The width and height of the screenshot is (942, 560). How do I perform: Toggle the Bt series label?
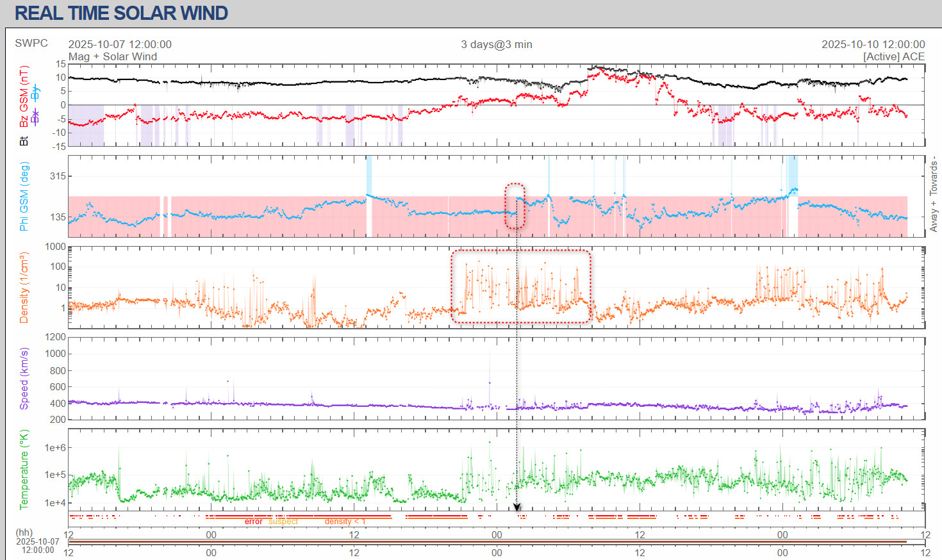24,140
